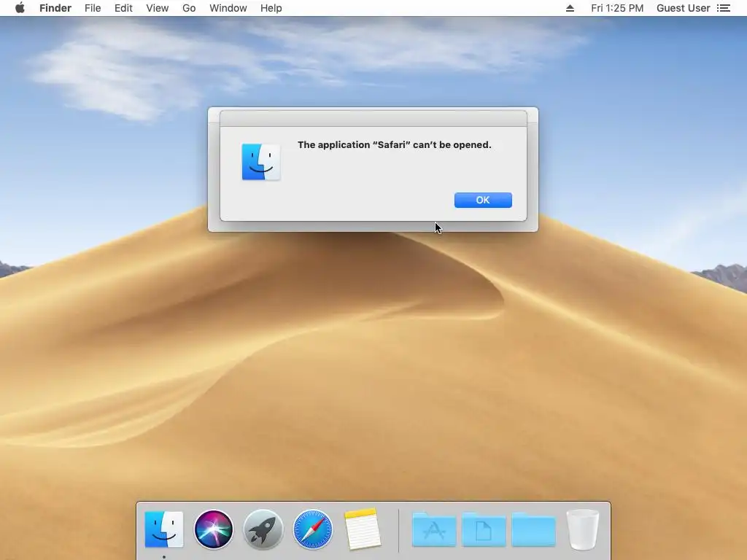Open the Trash in the Dock
Viewport: 747px width, 560px height.
583,529
